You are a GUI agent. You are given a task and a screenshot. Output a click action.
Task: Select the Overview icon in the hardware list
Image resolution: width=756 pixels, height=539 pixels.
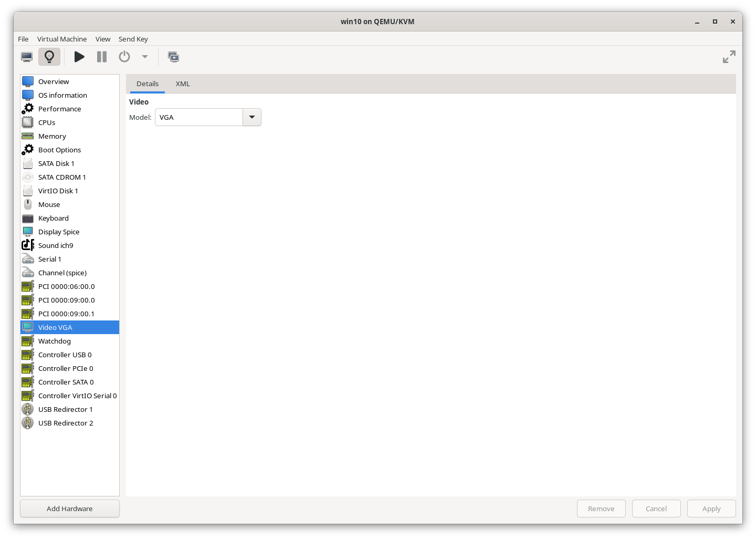pyautogui.click(x=28, y=81)
